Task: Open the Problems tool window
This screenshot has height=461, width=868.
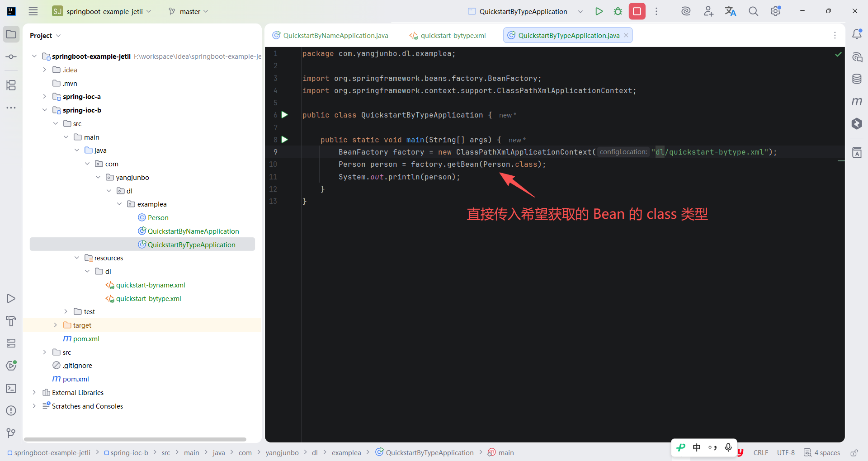Action: 11,411
